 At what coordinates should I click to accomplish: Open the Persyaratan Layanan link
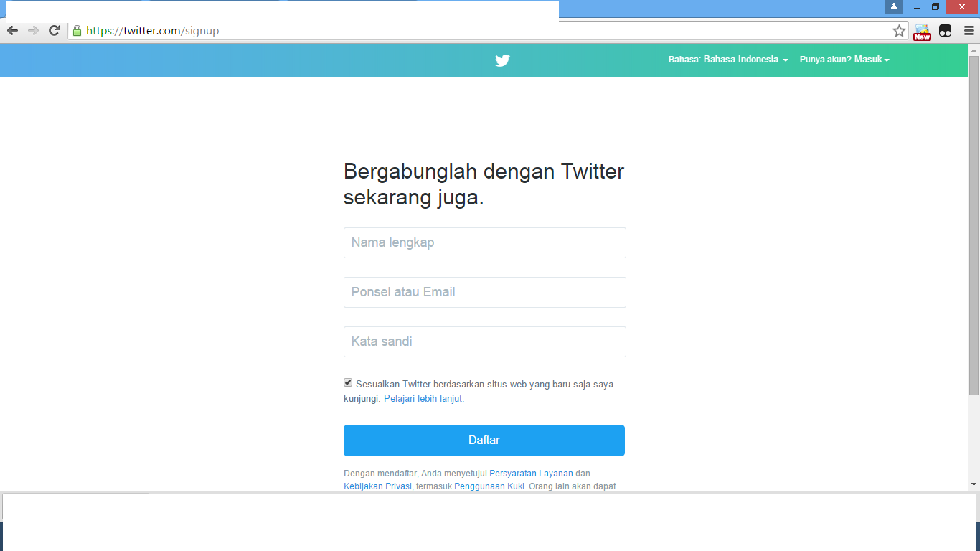pos(531,474)
